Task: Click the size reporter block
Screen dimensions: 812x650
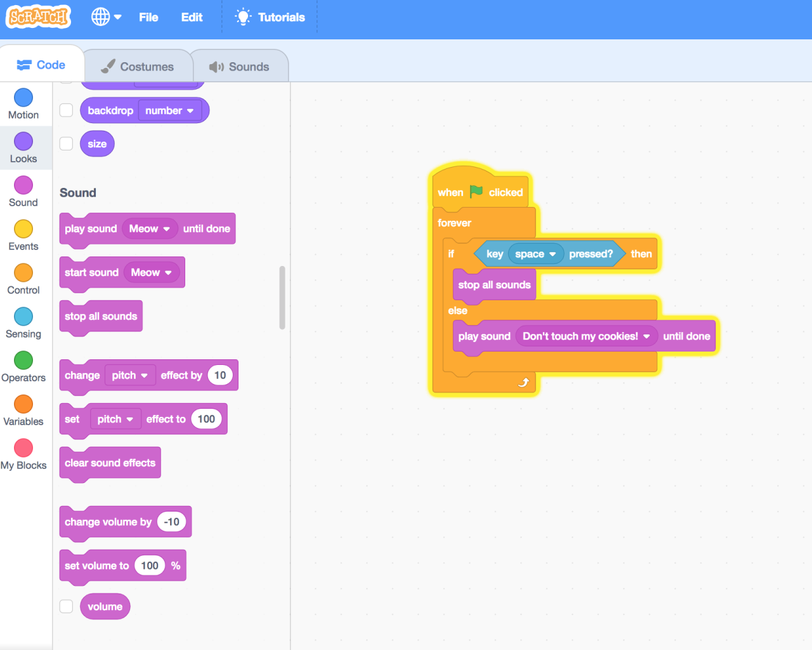Action: click(97, 143)
